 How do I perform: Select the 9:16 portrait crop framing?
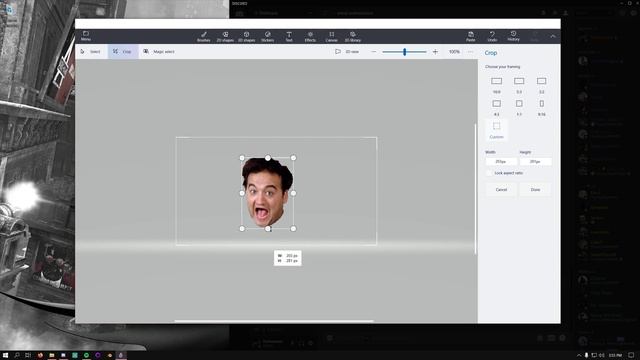(542, 107)
